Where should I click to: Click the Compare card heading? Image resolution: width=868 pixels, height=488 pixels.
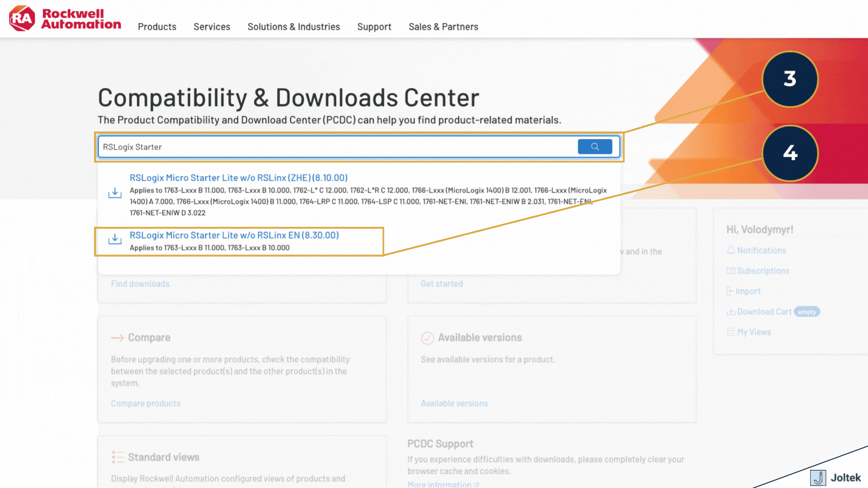(149, 338)
